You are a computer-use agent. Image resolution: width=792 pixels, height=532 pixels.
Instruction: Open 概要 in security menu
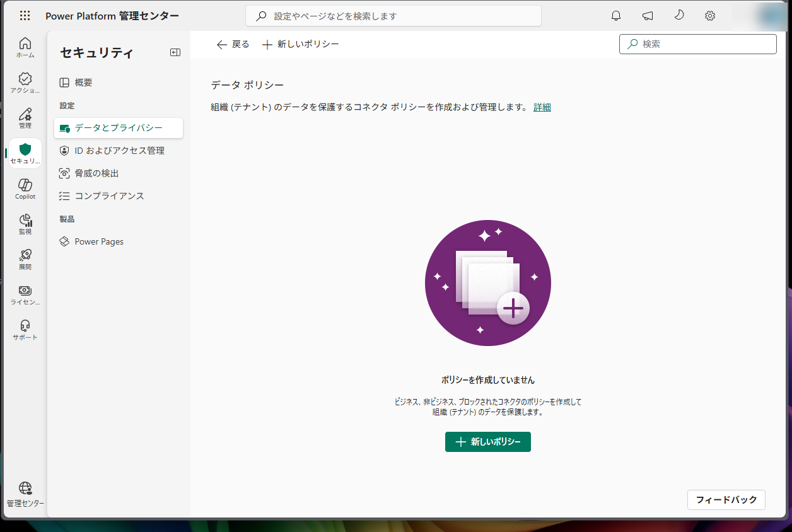click(x=119, y=83)
